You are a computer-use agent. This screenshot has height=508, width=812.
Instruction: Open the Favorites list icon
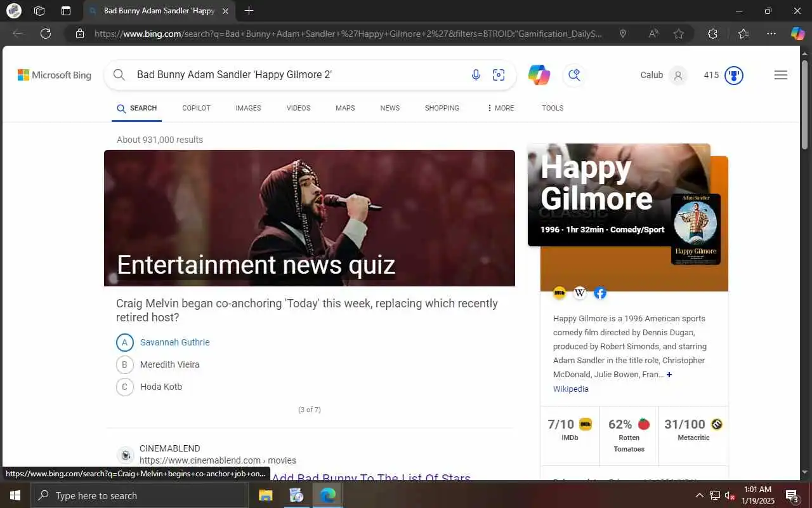tap(744, 34)
